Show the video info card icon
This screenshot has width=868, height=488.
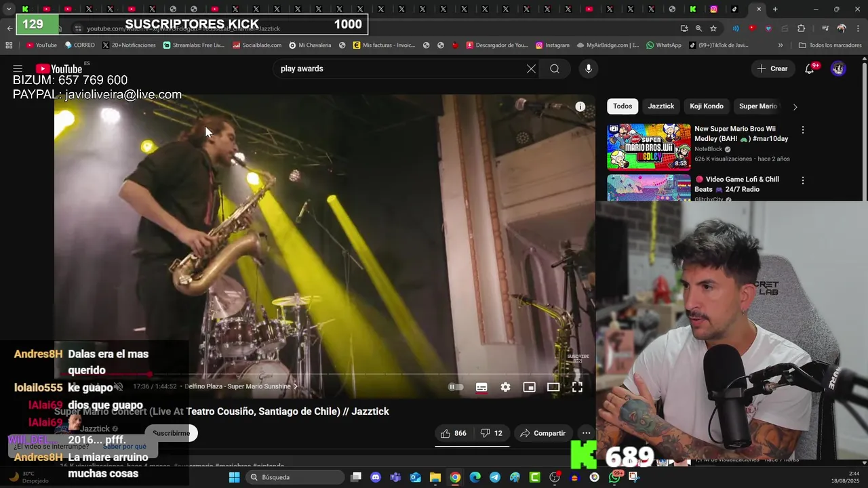point(580,106)
